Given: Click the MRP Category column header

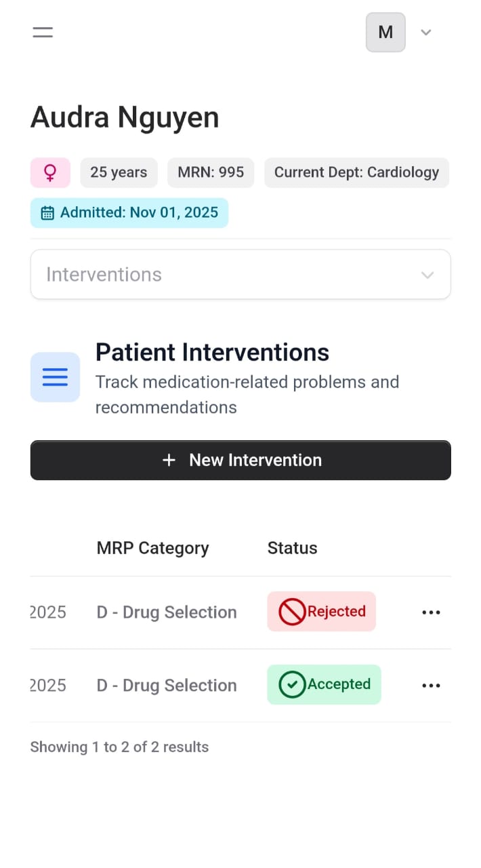Looking at the screenshot, I should tap(152, 548).
